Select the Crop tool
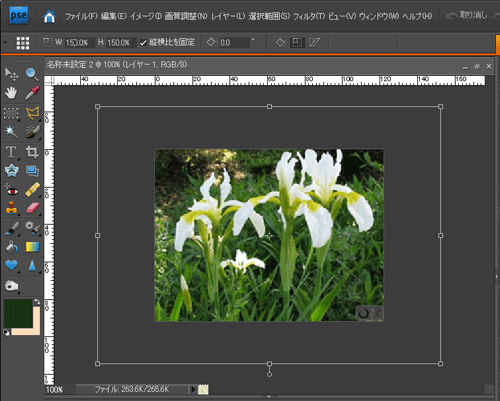This screenshot has width=500, height=401. pyautogui.click(x=32, y=152)
